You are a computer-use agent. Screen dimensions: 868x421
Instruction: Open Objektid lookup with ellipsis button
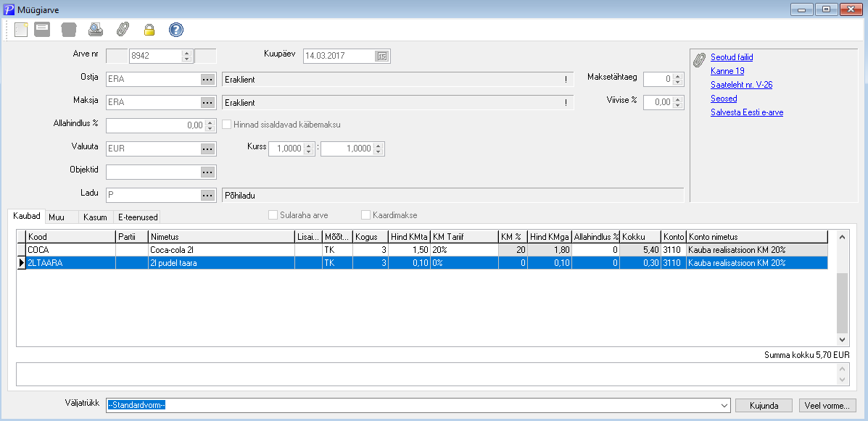[207, 172]
